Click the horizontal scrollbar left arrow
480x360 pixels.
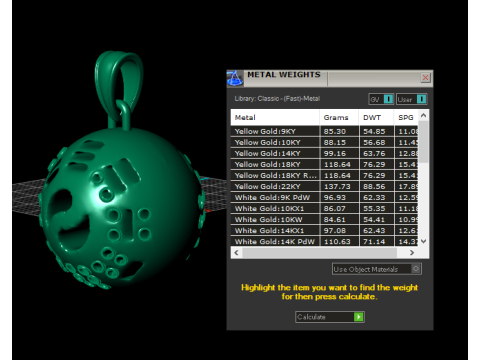pos(236,252)
